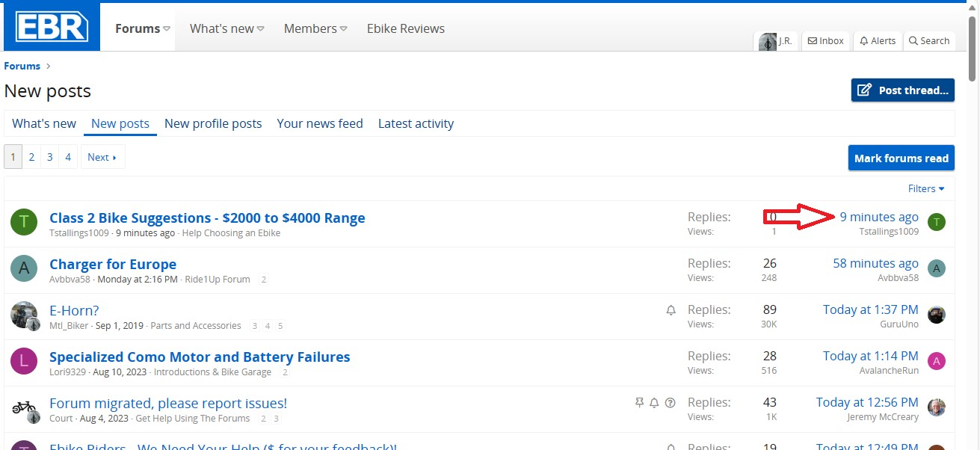Switch to New profile posts tab
Screen dimensions: 980x450
pos(213,123)
